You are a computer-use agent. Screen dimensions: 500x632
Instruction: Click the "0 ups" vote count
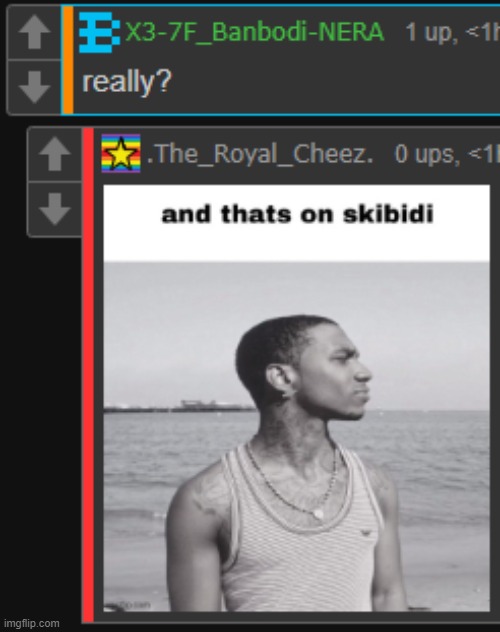[x=426, y=154]
